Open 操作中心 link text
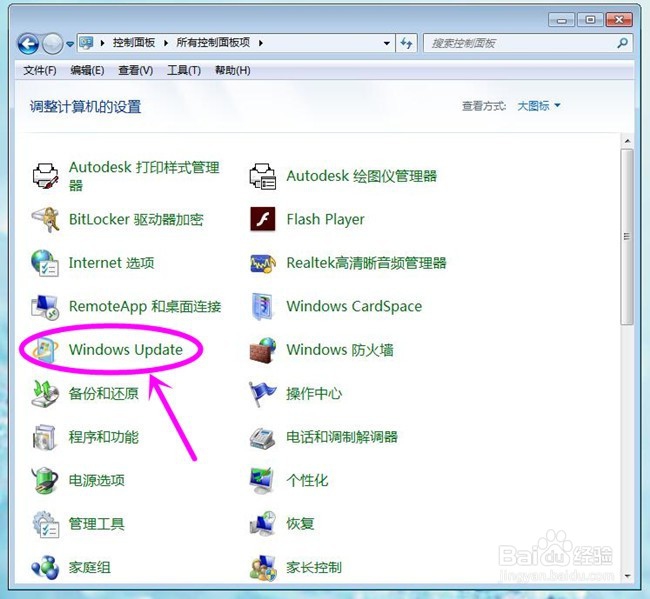Viewport: 650px width, 599px height. 314,393
